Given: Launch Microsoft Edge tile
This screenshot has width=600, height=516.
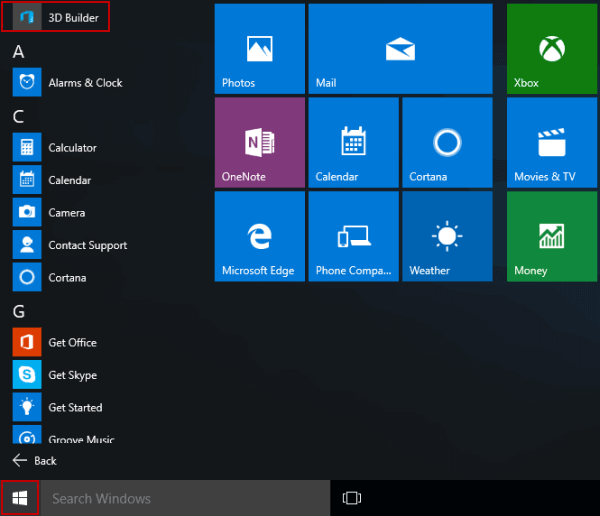Looking at the screenshot, I should coord(260,236).
